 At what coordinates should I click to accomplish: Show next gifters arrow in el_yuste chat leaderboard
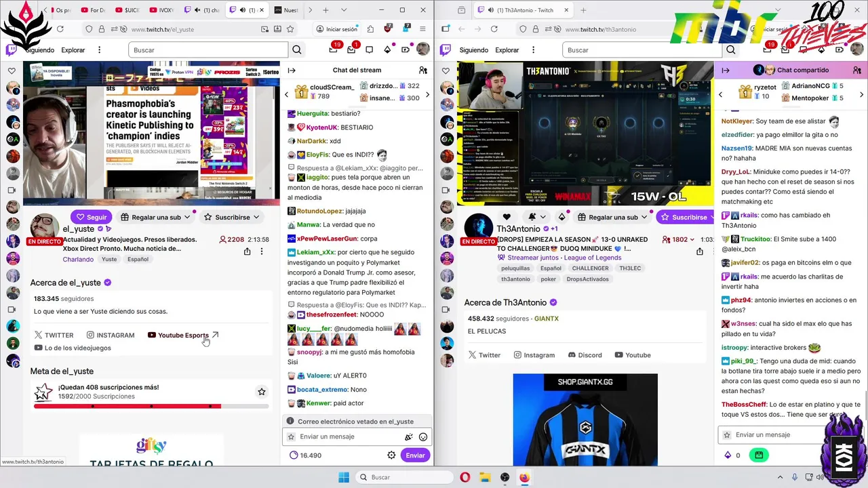tap(428, 94)
